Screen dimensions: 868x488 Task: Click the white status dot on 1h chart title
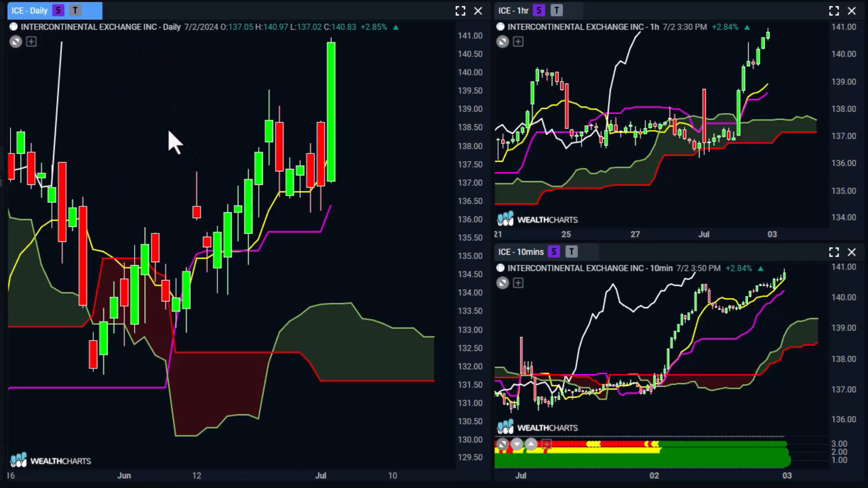click(x=500, y=27)
